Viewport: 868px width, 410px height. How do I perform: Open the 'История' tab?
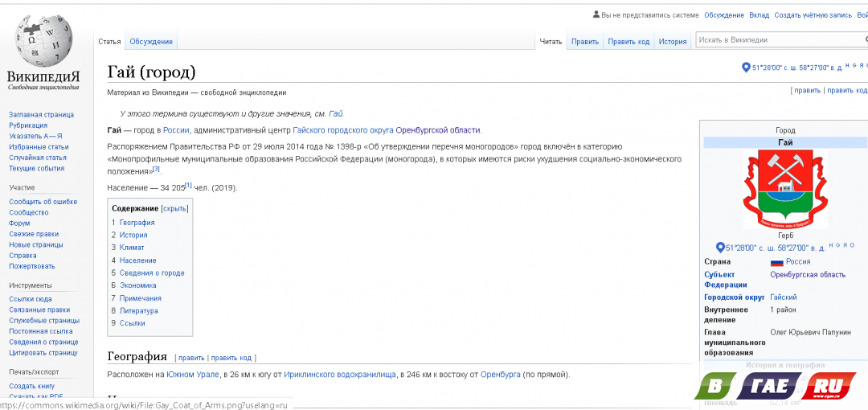(x=673, y=42)
